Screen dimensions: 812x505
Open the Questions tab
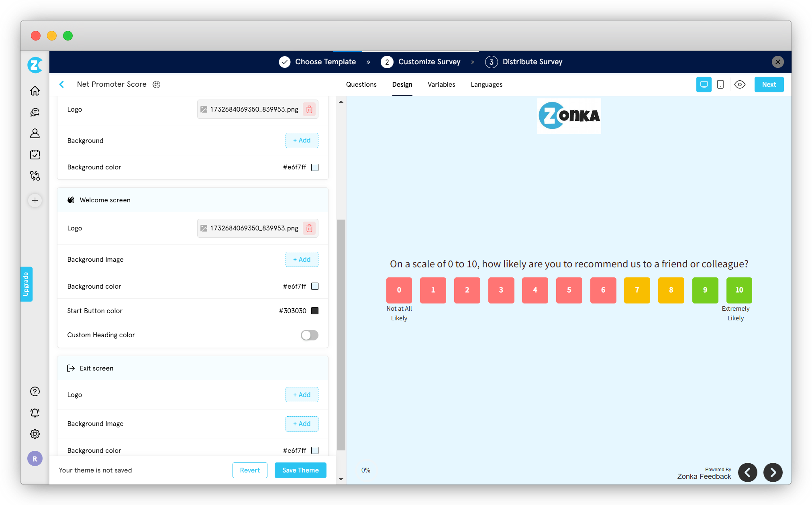click(x=361, y=84)
